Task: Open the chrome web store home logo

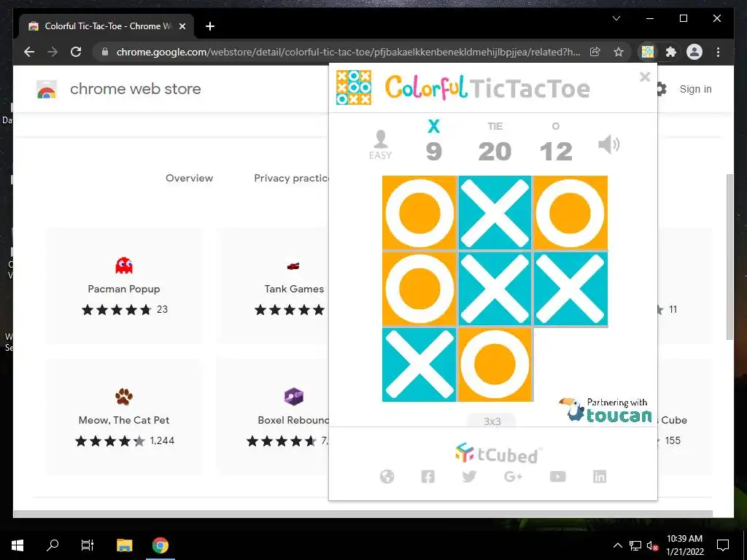Action: (119, 89)
